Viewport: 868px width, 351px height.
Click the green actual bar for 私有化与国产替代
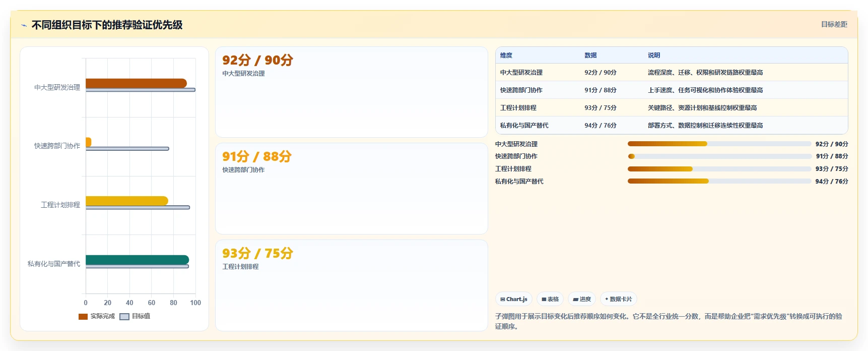tap(137, 260)
